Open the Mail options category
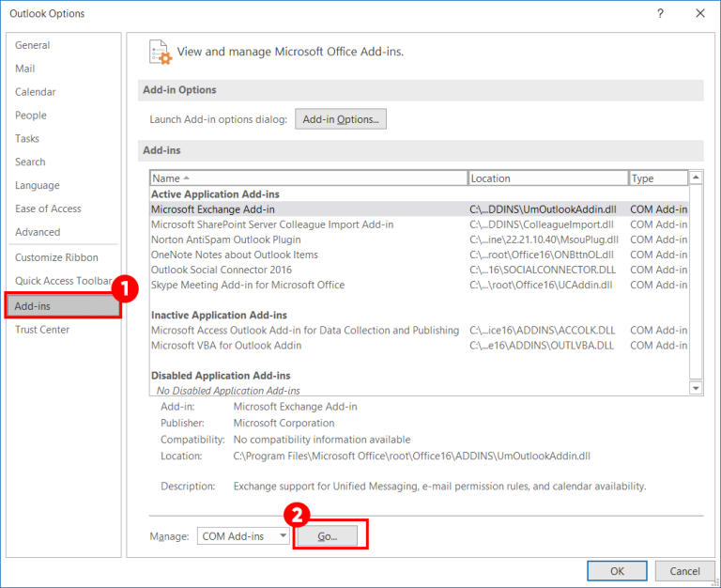This screenshot has height=588, width=721. coord(25,69)
